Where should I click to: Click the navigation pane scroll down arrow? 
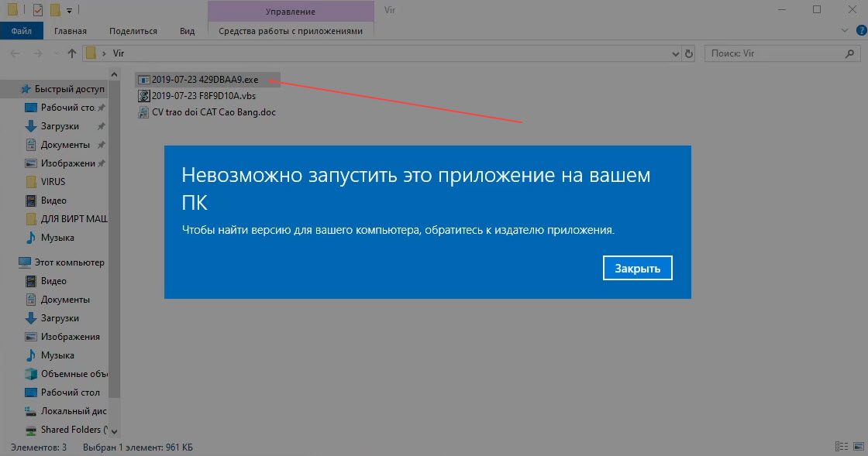tap(114, 431)
